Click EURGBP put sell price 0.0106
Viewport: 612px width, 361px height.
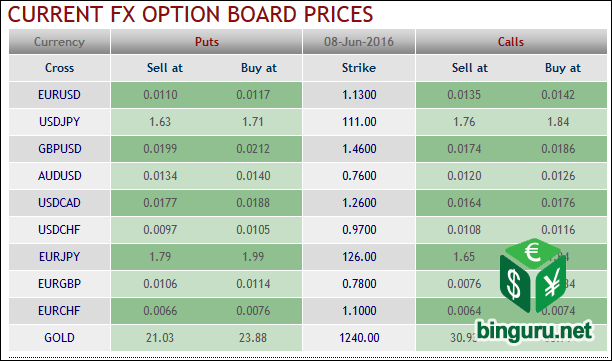tap(160, 283)
